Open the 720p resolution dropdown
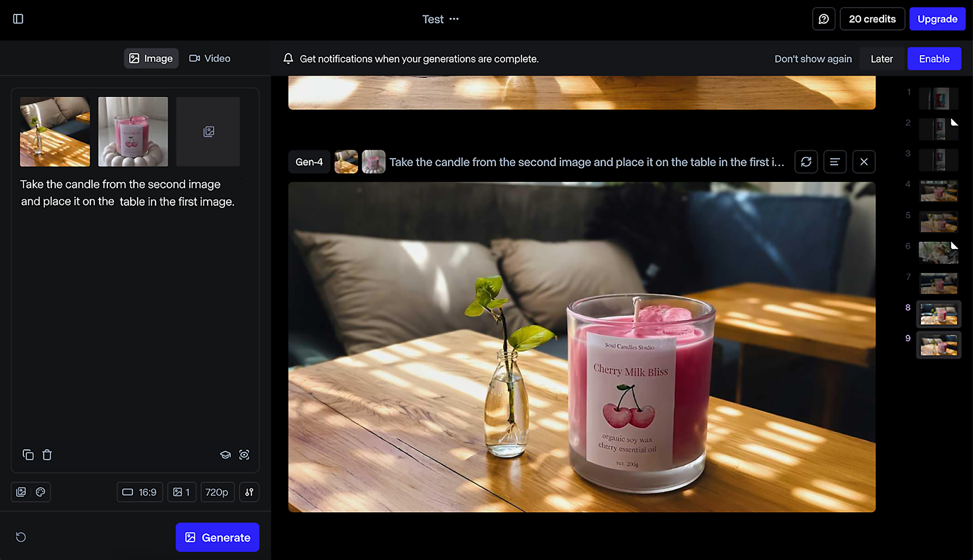Image resolution: width=973 pixels, height=560 pixels. pos(217,492)
